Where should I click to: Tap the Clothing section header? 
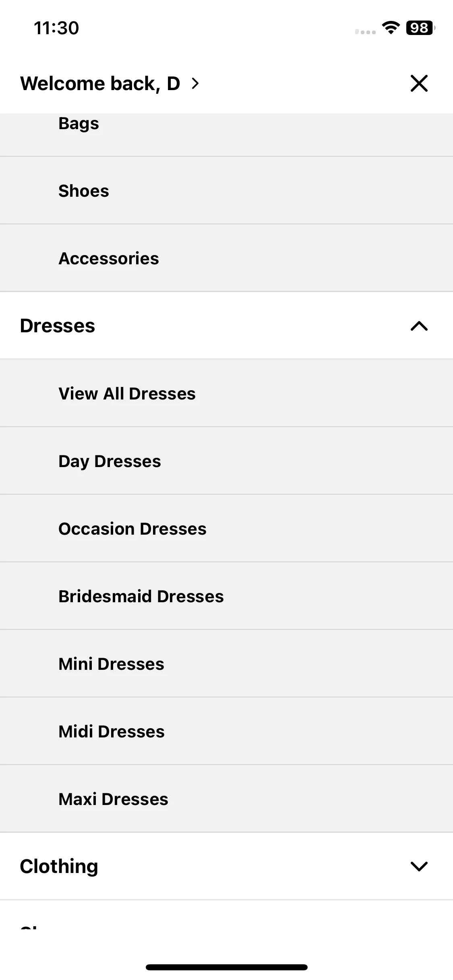click(226, 866)
